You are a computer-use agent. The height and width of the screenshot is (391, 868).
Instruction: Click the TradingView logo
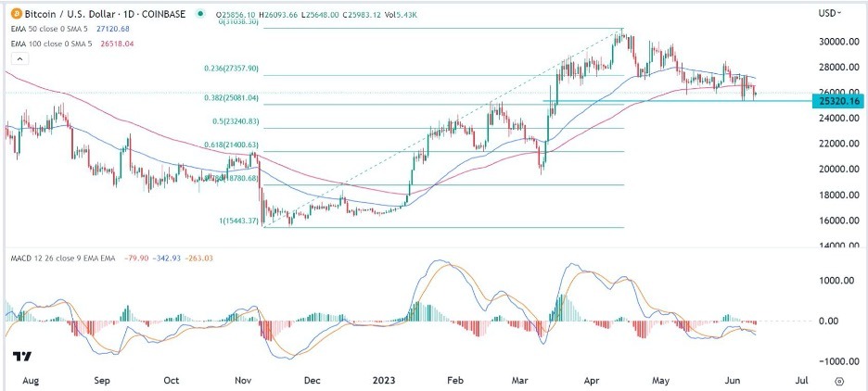[22, 356]
